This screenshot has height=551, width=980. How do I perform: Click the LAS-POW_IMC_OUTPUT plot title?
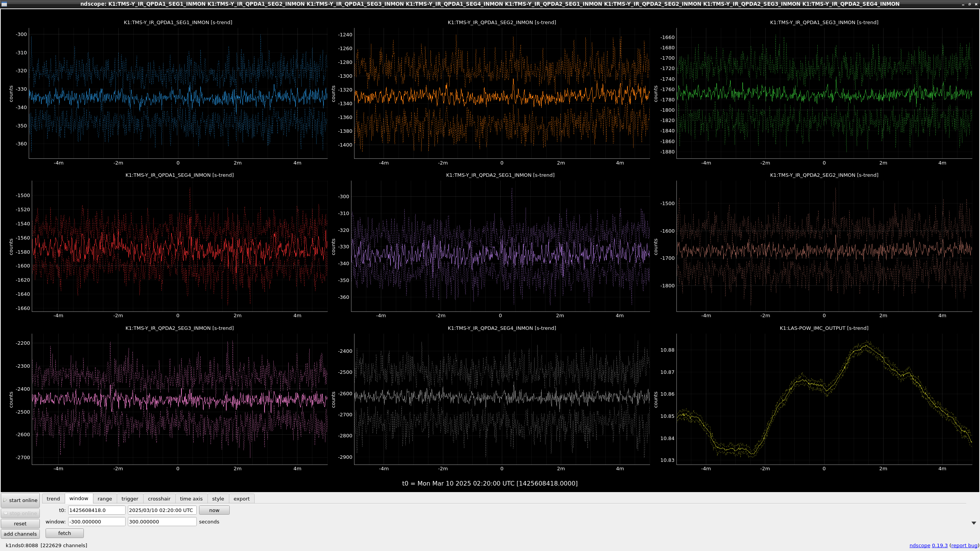[824, 328]
